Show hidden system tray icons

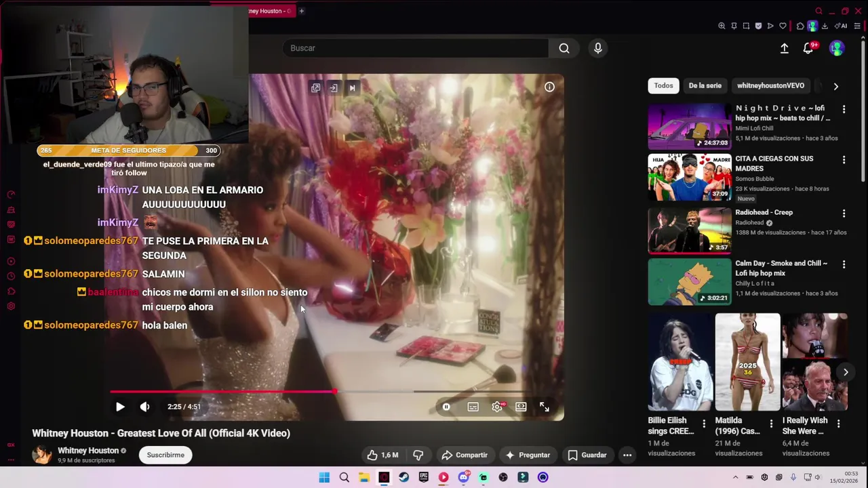[735, 477]
